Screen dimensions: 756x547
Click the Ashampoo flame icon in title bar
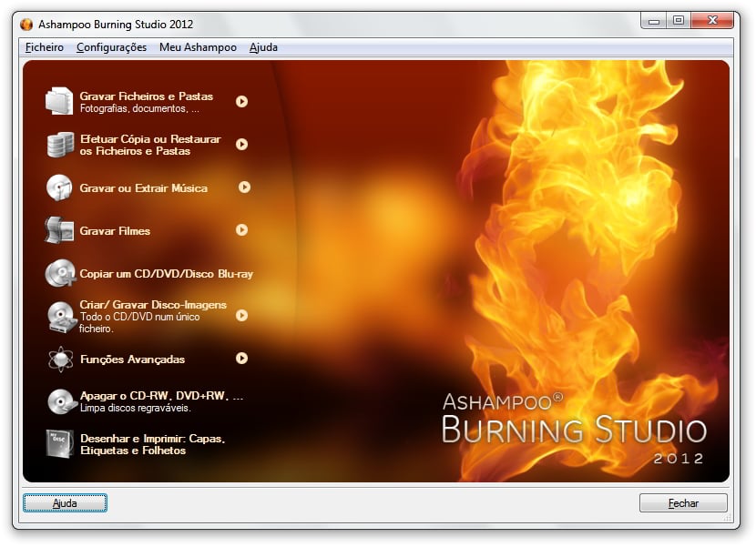[26, 24]
